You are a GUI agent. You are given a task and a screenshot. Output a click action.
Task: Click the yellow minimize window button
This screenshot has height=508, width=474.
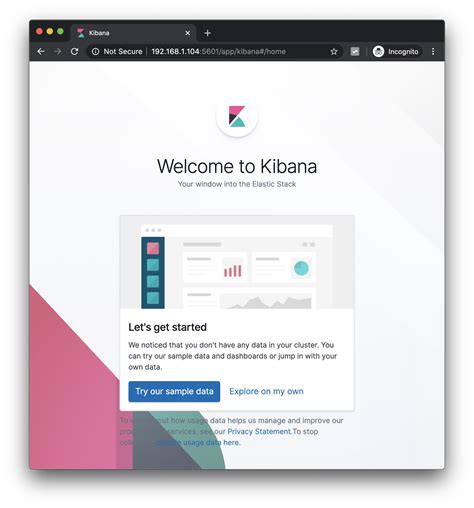pos(50,31)
